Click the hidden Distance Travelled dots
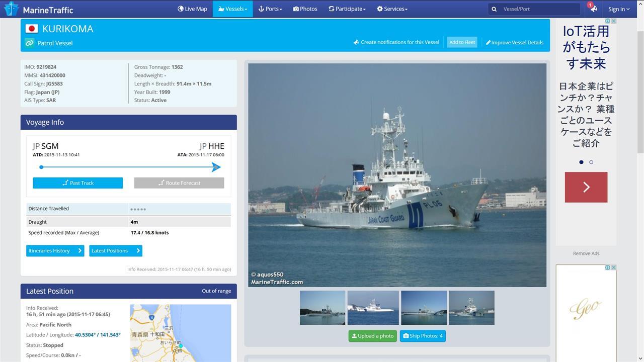The width and height of the screenshot is (644, 362). pyautogui.click(x=138, y=209)
